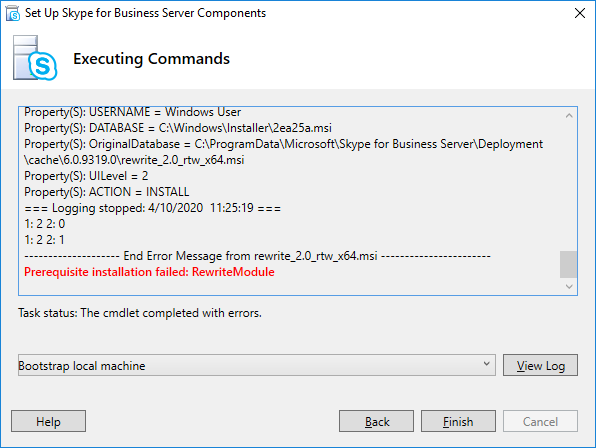This screenshot has height=448, width=596.
Task: Click the '1: 2 2: 1' log line
Action: coord(45,240)
